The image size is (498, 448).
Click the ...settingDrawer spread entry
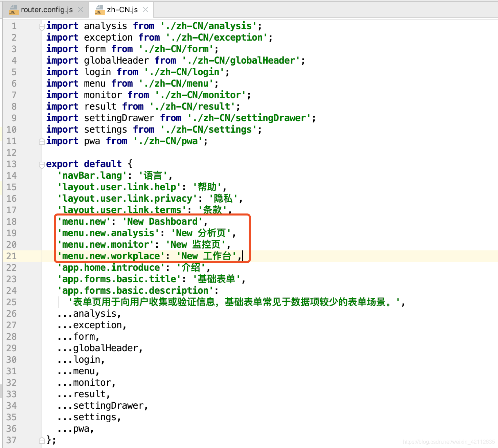pyautogui.click(x=100, y=406)
